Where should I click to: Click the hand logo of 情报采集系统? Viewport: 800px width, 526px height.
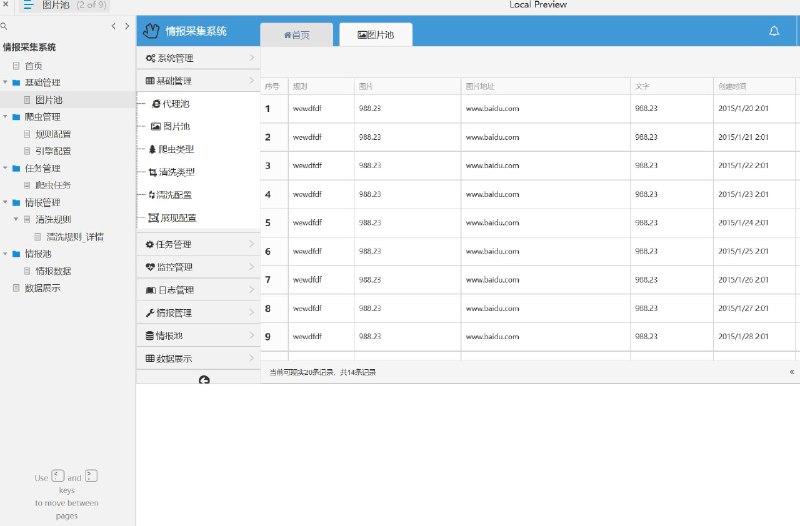point(151,31)
